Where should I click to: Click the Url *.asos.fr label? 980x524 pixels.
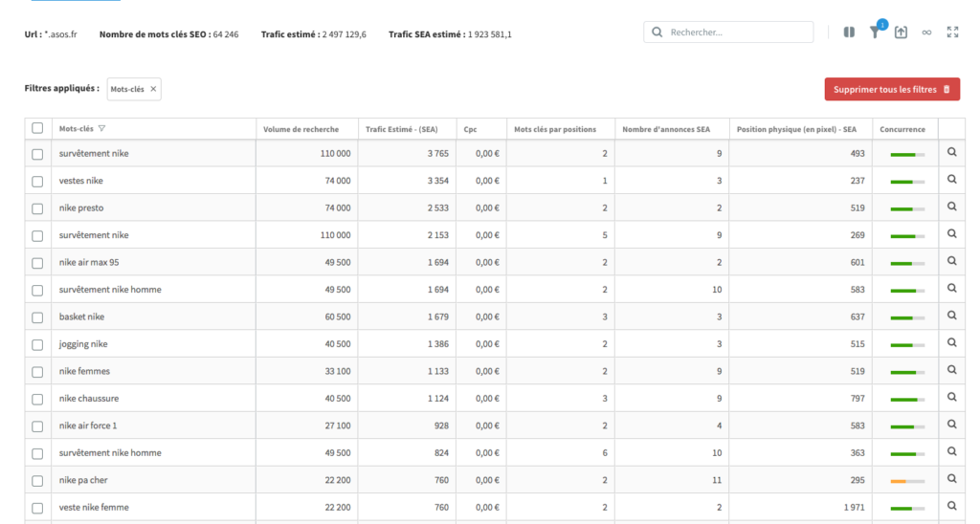pos(51,34)
